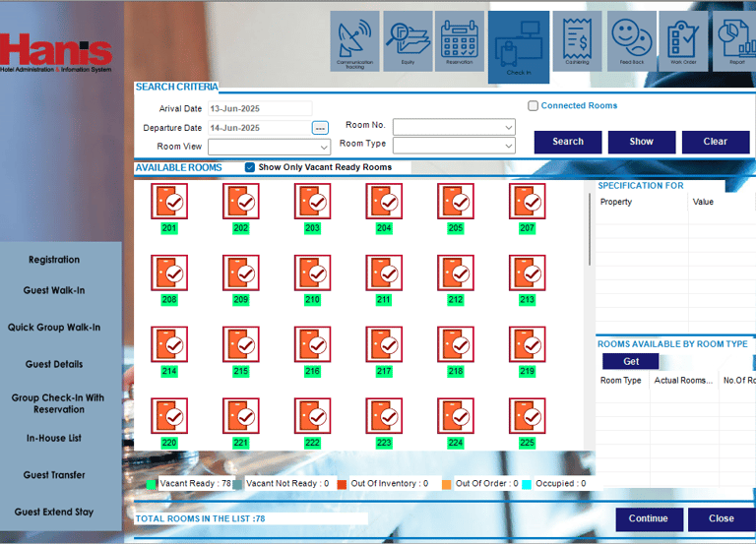This screenshot has height=544, width=756.
Task: Select room 220 icon
Action: coord(169,416)
